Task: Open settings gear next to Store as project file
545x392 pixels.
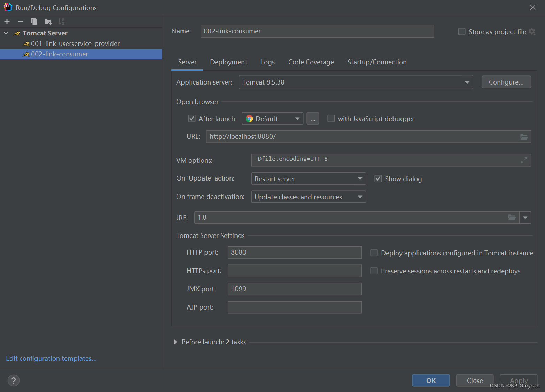Action: click(x=532, y=32)
